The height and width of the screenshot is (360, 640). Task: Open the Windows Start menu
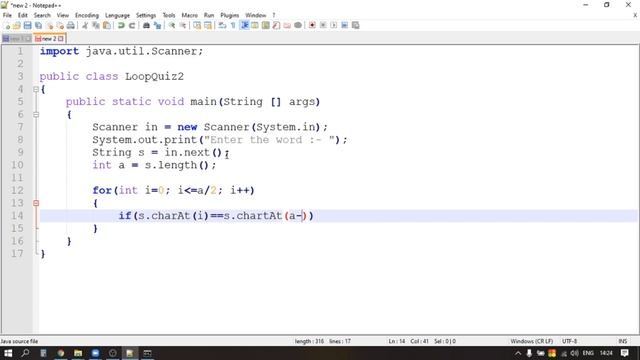(8, 353)
